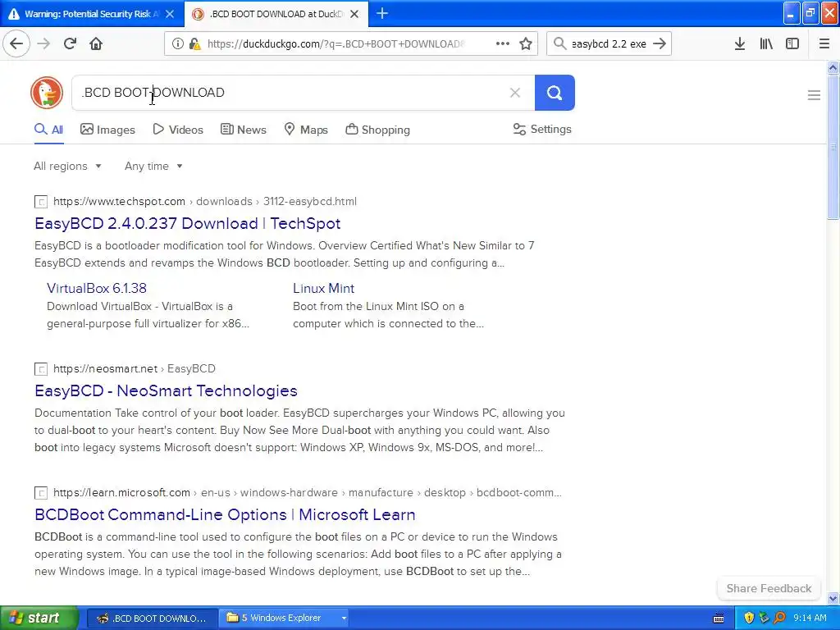Switch to Maps results
Viewport: 840px width, 630px height.
(306, 130)
